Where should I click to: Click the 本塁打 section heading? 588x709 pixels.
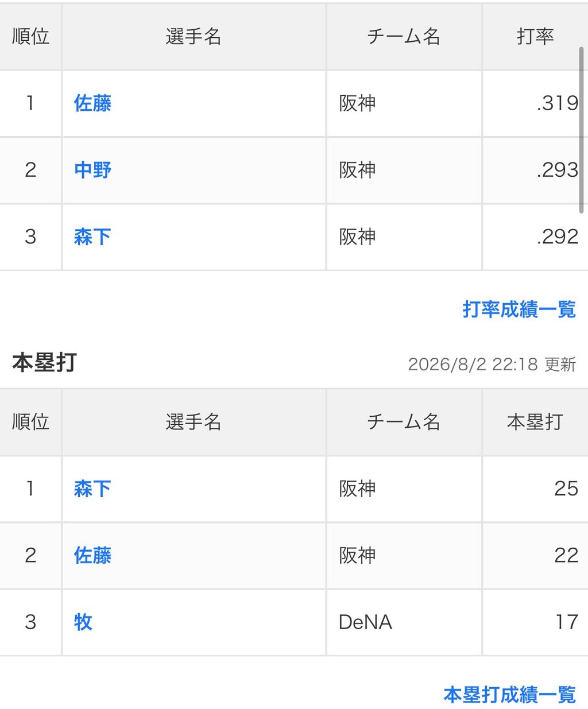[x=44, y=363]
